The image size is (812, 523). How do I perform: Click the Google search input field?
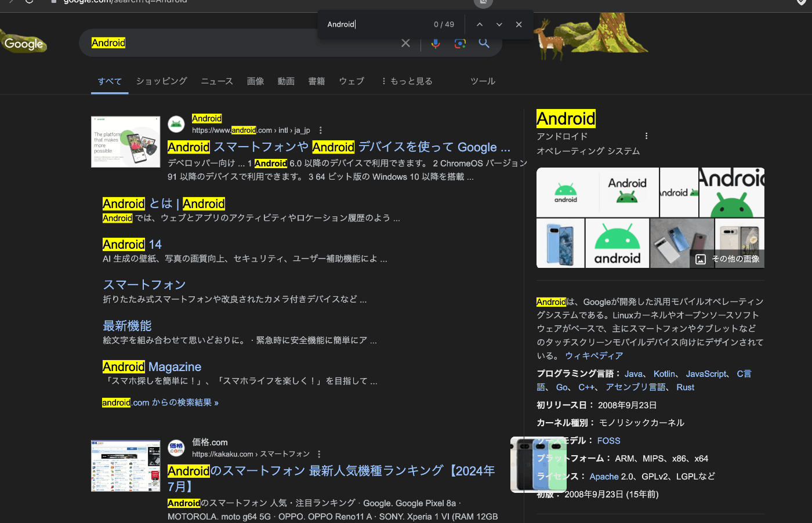(x=244, y=43)
